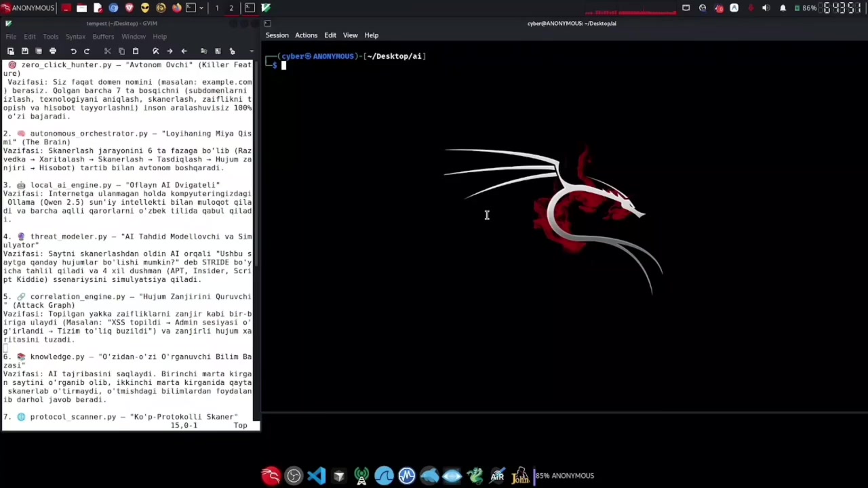Launch the antenna tower tool in dock
This screenshot has height=488, width=868.
point(361,476)
